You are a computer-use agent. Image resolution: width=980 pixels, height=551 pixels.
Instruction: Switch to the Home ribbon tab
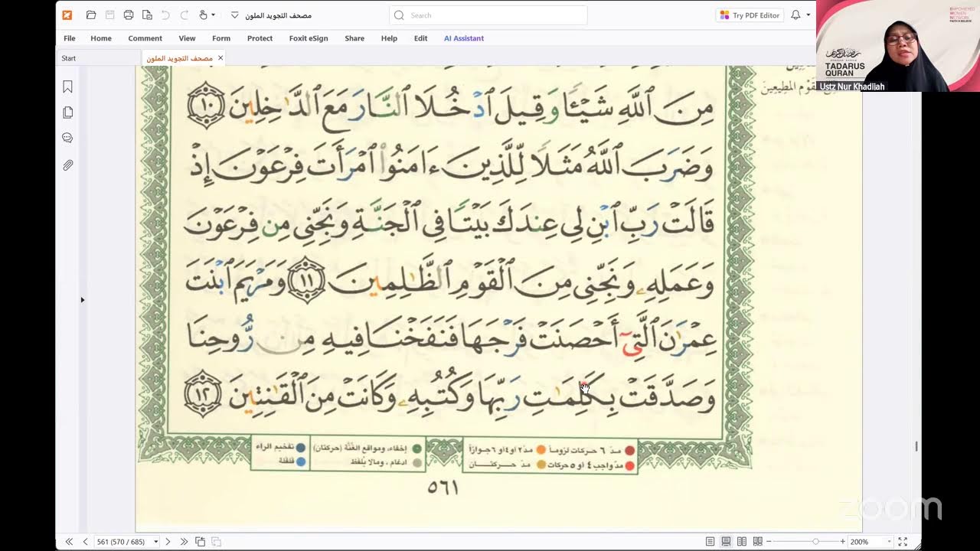(101, 38)
